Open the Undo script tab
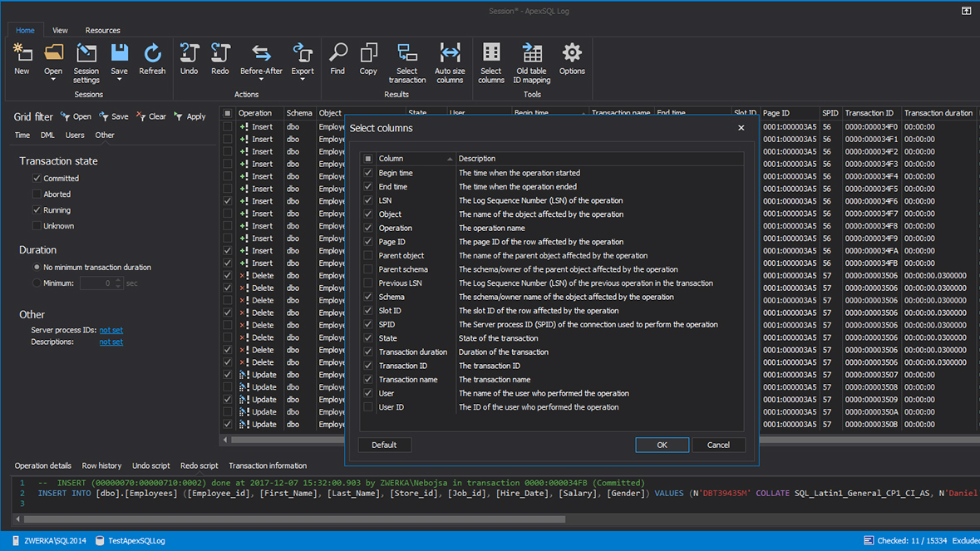 pyautogui.click(x=150, y=466)
